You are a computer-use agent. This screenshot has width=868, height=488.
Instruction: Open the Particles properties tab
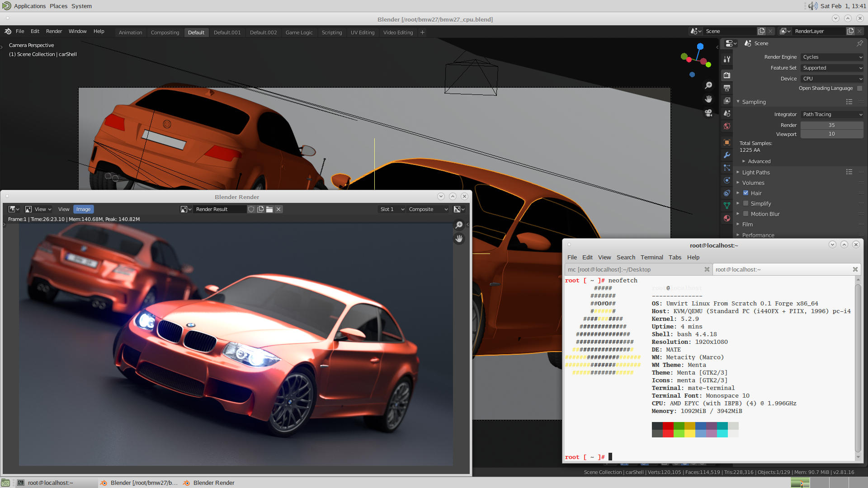tap(727, 168)
